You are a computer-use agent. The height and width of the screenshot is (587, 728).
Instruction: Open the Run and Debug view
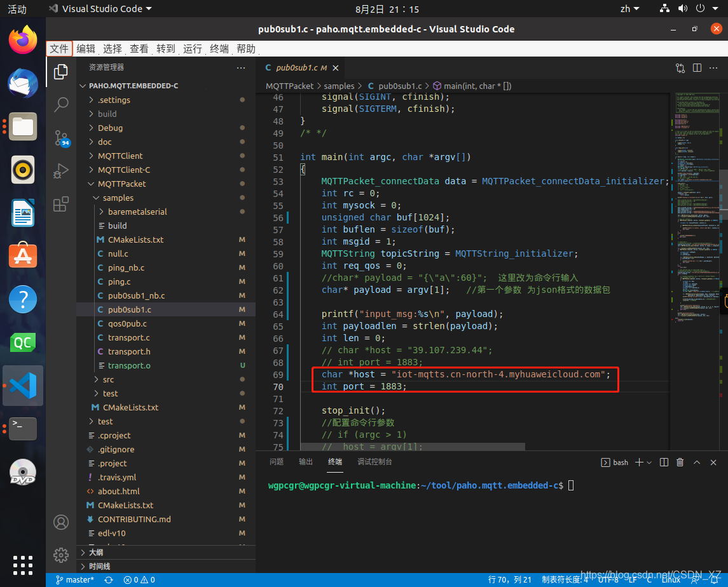pos(61,171)
